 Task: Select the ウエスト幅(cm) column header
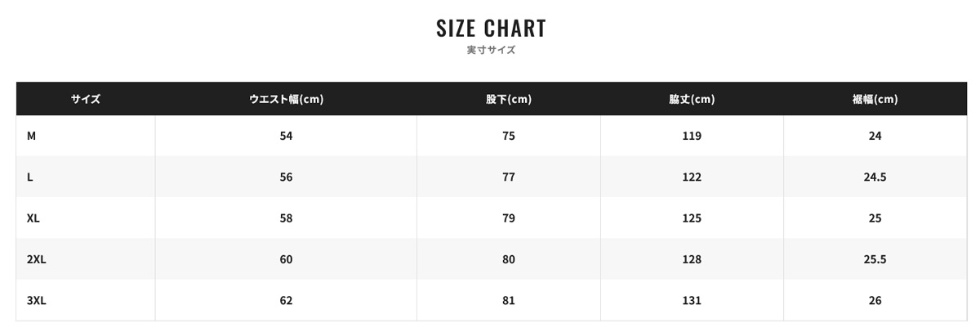pos(286,99)
